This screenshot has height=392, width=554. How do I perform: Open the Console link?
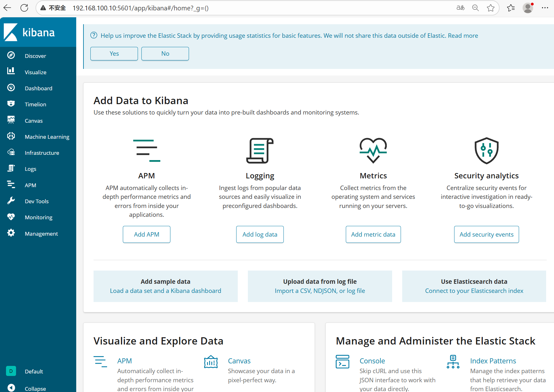pyautogui.click(x=372, y=361)
